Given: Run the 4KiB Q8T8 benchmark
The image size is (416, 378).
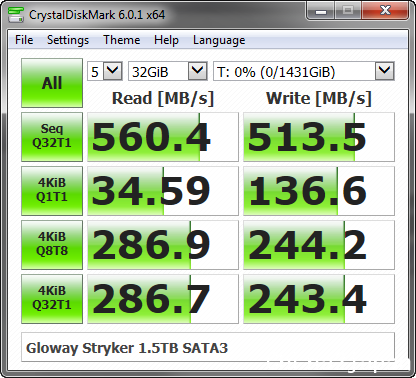Looking at the screenshot, I should click(52, 245).
